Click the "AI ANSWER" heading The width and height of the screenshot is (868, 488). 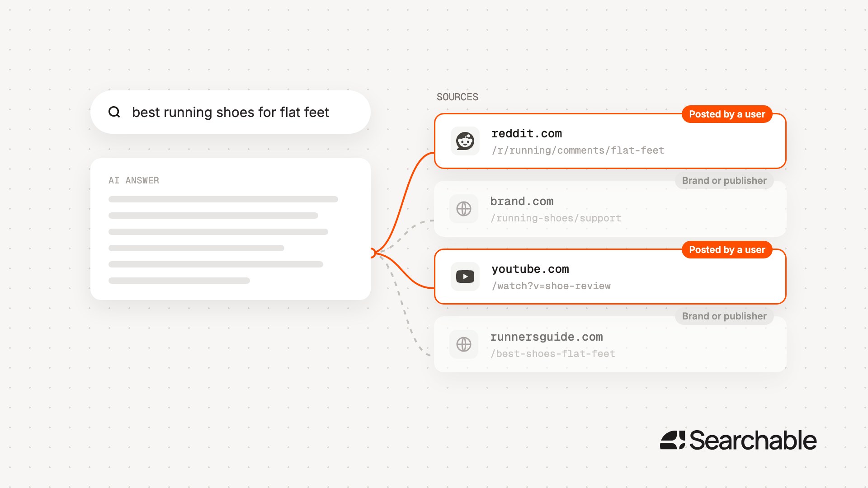tap(134, 180)
